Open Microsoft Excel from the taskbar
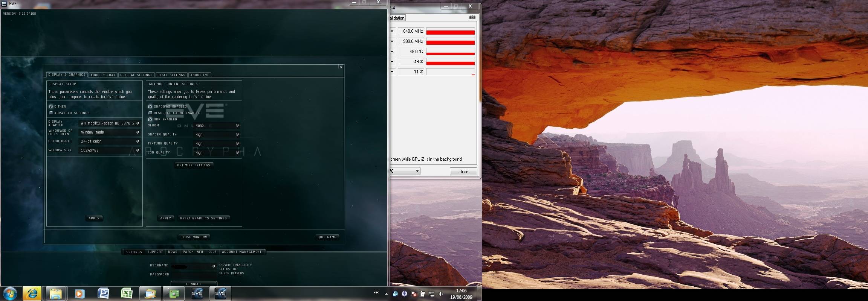 [127, 293]
